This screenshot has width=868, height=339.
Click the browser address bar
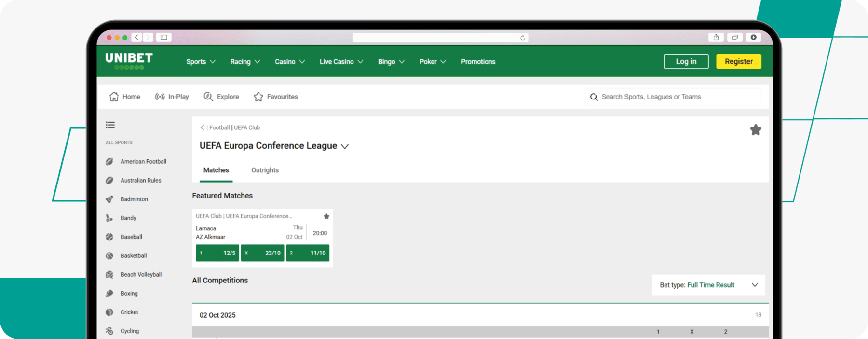coord(440,38)
